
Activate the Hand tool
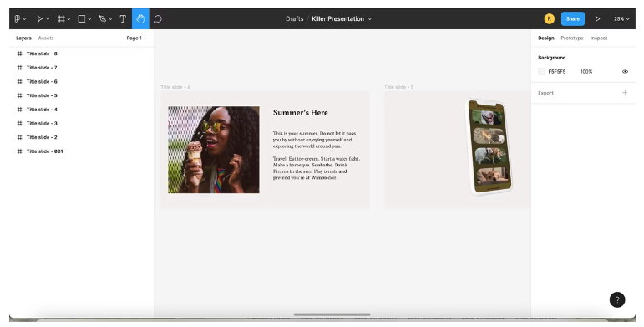(x=140, y=19)
